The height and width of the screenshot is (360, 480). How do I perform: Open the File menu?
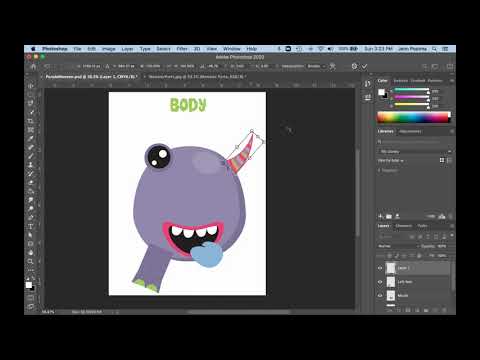pos(77,49)
